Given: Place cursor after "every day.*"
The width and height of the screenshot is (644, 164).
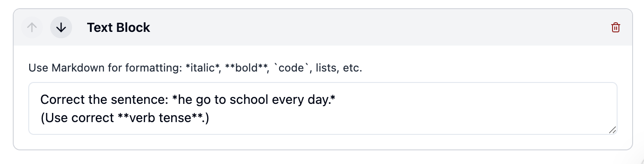Looking at the screenshot, I should [x=337, y=99].
